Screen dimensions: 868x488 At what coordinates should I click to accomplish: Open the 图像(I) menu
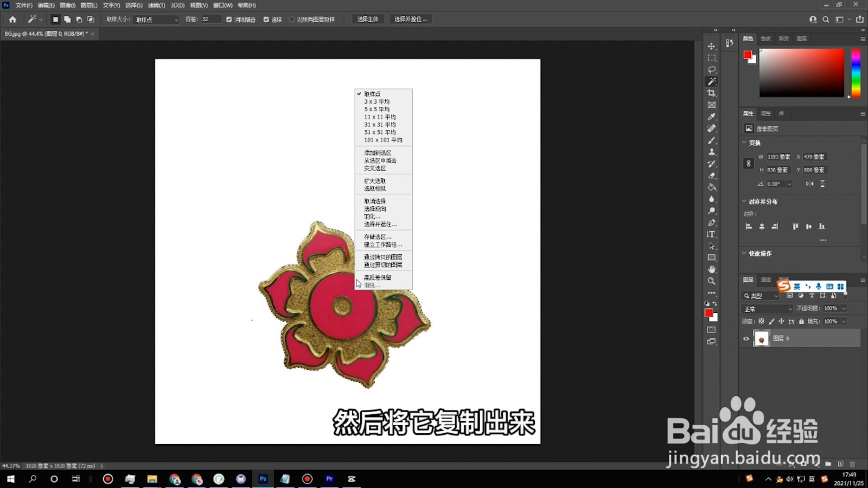68,5
